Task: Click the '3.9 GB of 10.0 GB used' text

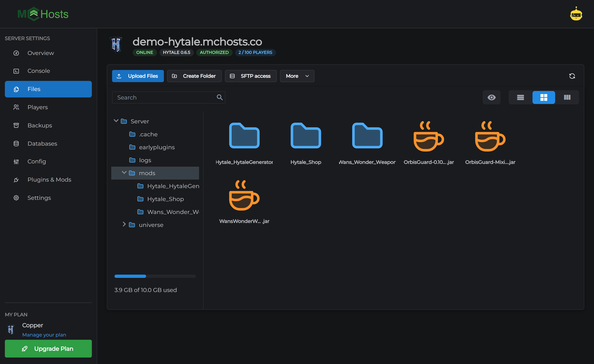Action: pyautogui.click(x=145, y=290)
